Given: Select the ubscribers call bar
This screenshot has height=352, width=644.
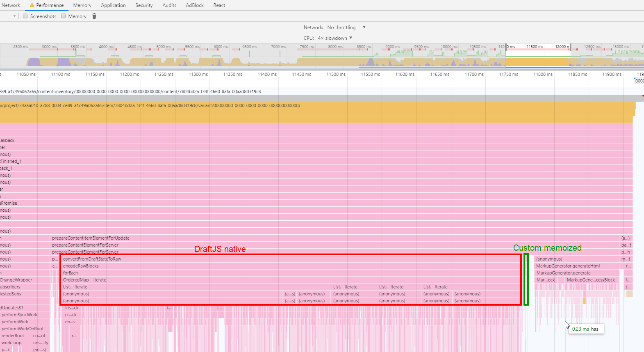Looking at the screenshot, I should point(25,287).
